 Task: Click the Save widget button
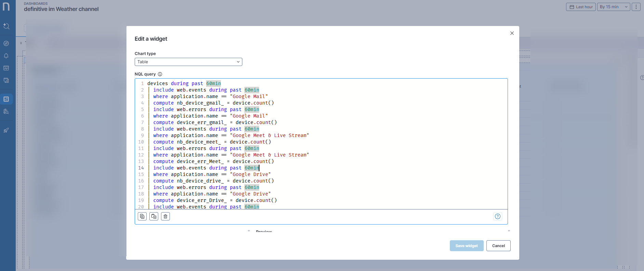(x=467, y=246)
